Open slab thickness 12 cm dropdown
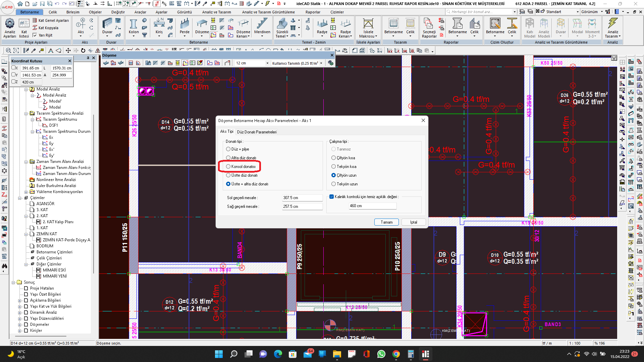This screenshot has height=362, width=644. tap(267, 63)
